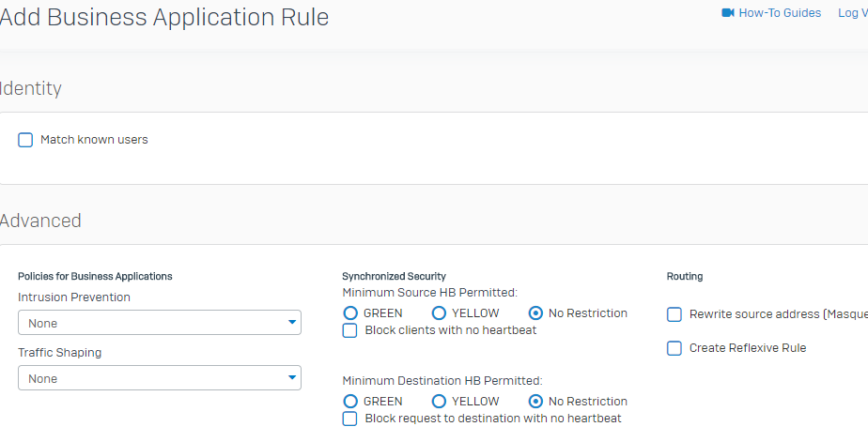Click the Intrusion Prevention dropdown arrow
Viewport: 868px width, 442px height.
[x=292, y=323]
